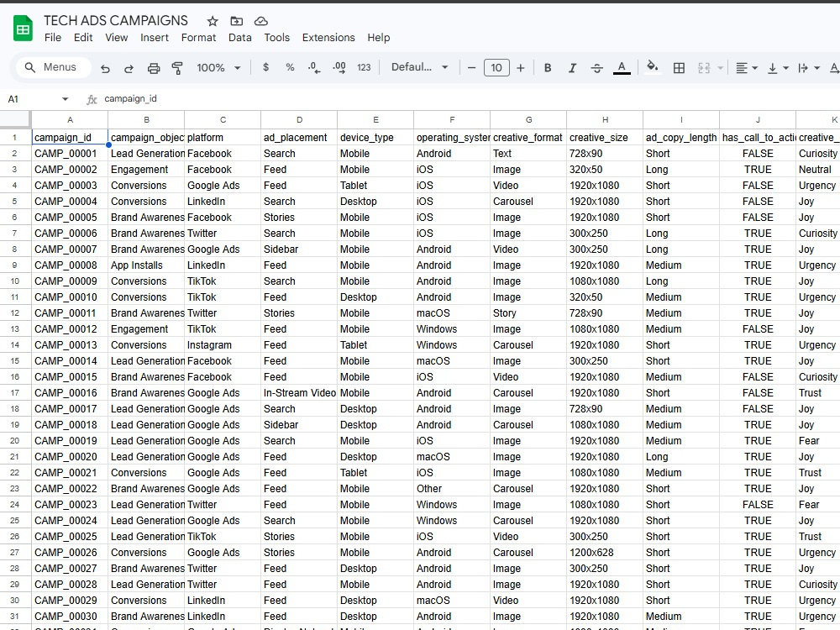Viewport: 840px width, 630px height.
Task: Format as currency with dollar icon
Action: point(265,67)
